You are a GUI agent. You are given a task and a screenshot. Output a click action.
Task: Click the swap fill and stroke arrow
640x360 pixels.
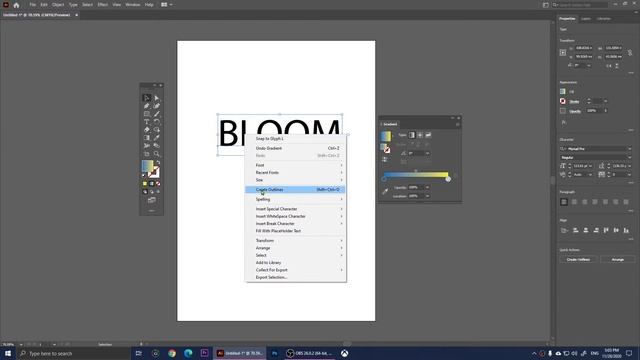click(158, 163)
